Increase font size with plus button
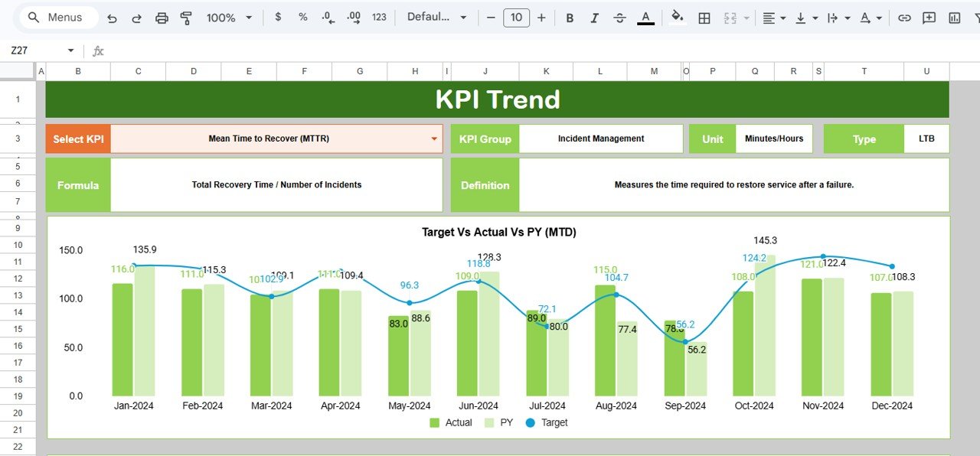The image size is (980, 456). (x=541, y=17)
